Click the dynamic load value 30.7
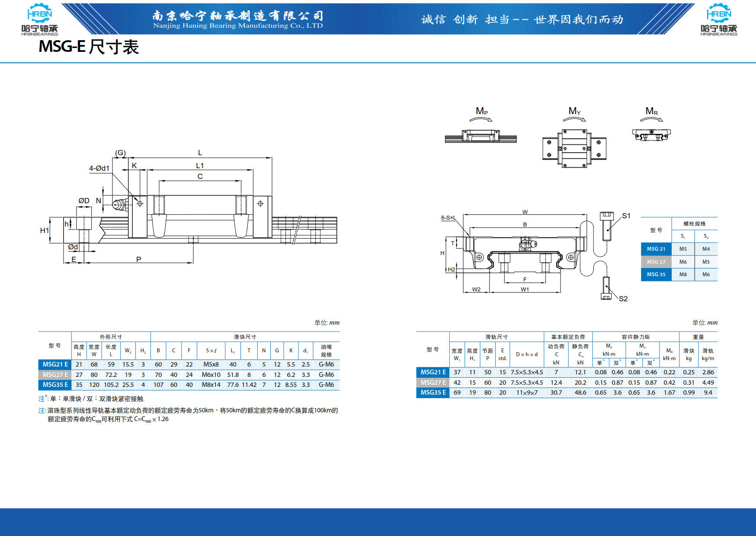The width and height of the screenshot is (756, 536). (x=556, y=392)
